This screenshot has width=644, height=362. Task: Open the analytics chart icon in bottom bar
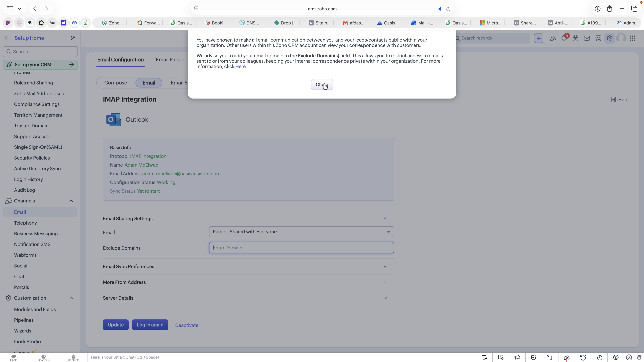533,357
